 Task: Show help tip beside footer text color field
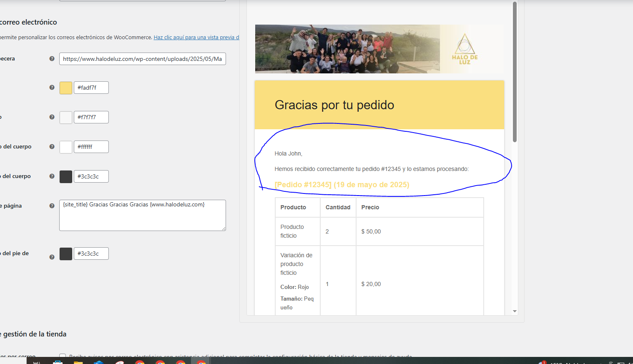pos(52,257)
